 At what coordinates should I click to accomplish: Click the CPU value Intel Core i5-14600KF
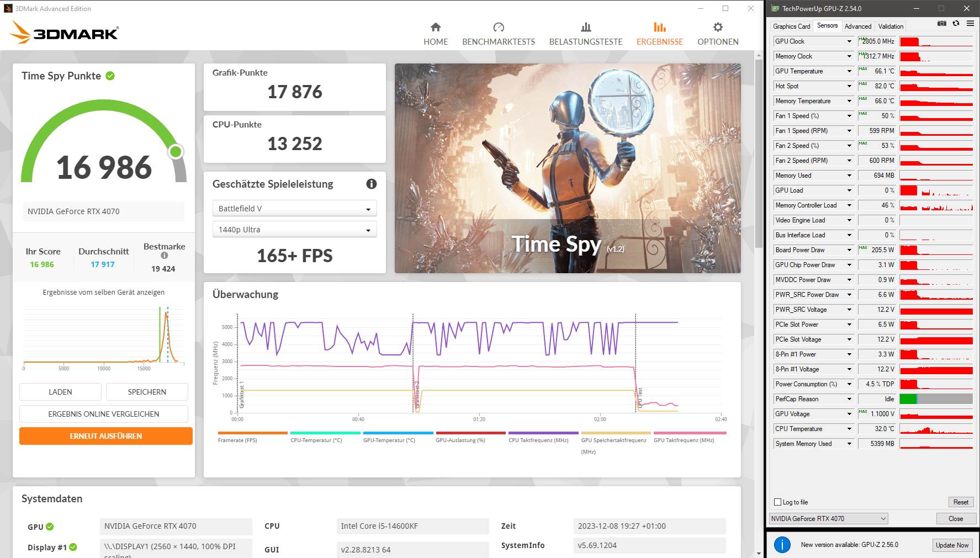click(x=412, y=526)
